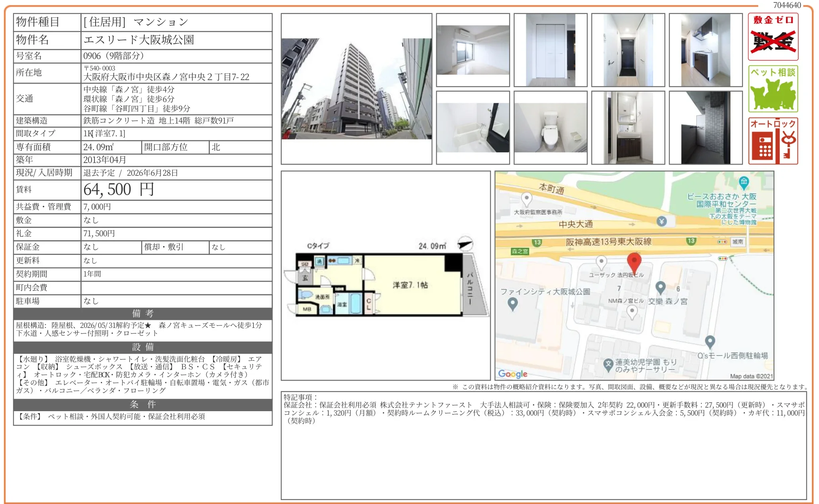Open the white closet doors photo
The image size is (819, 504).
(551, 50)
